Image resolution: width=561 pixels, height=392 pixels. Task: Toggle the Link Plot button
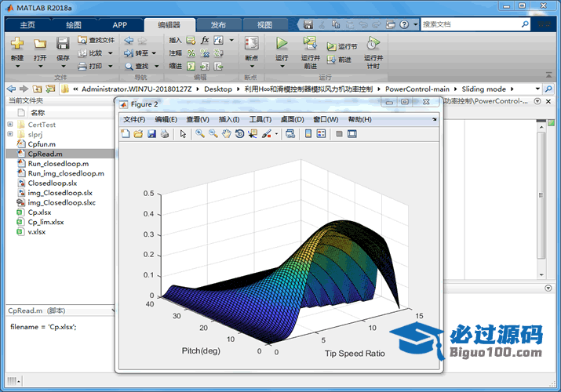pos(290,134)
